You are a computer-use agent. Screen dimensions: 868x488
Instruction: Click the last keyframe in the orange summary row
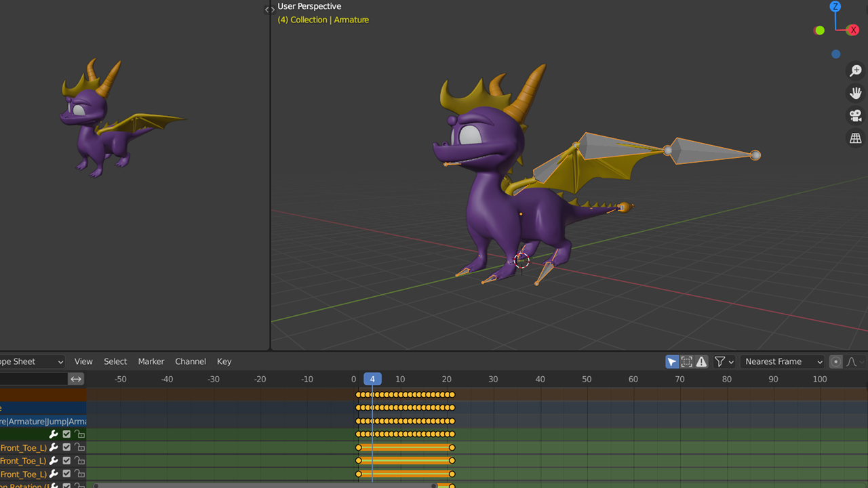pyautogui.click(x=452, y=394)
